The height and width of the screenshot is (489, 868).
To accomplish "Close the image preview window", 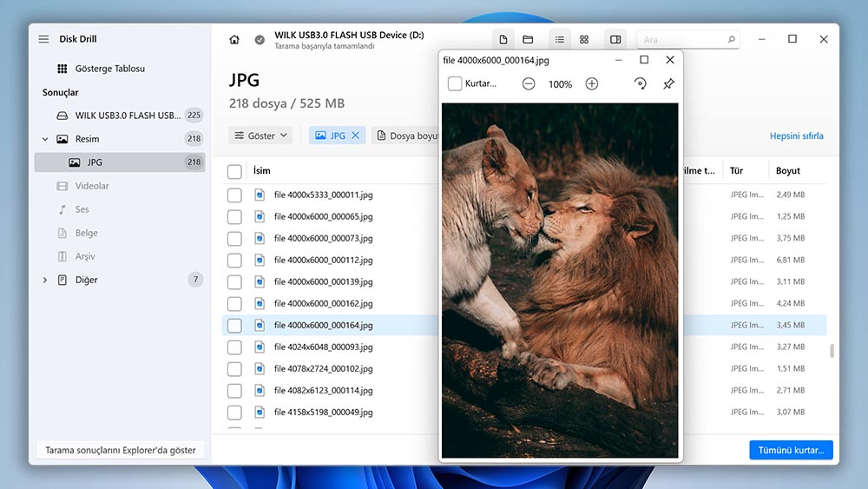I will 670,59.
